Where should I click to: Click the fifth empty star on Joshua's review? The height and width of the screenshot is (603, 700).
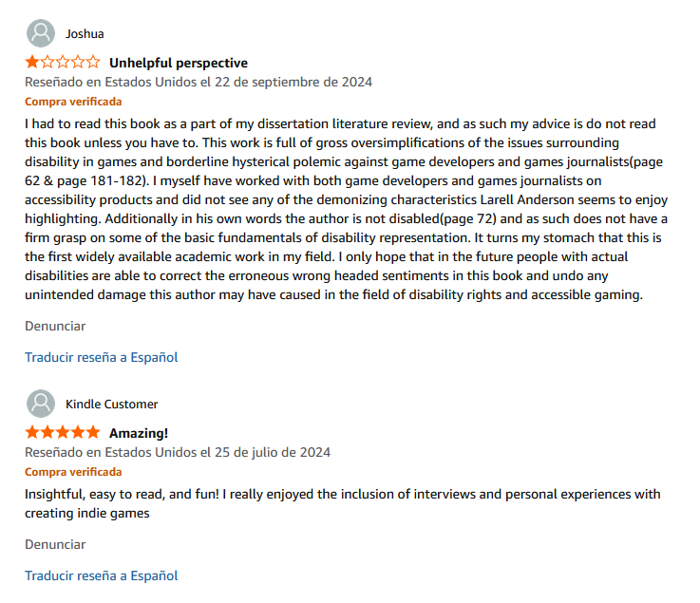coord(93,63)
